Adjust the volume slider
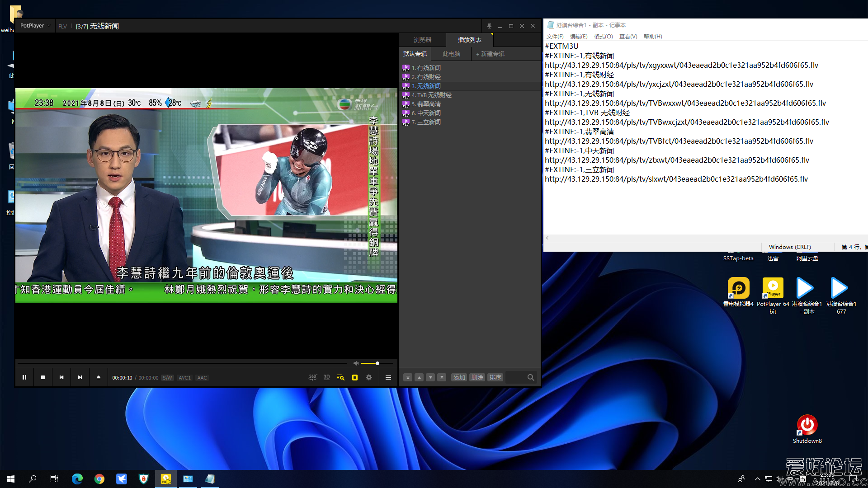 click(x=377, y=363)
